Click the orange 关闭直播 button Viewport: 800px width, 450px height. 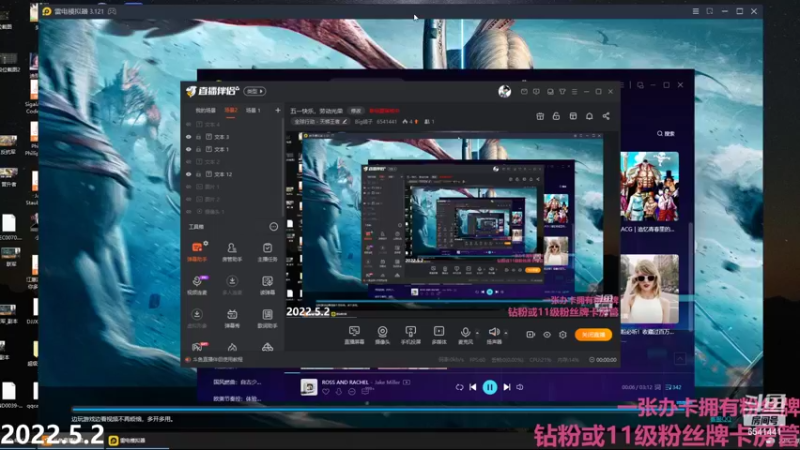click(x=593, y=335)
